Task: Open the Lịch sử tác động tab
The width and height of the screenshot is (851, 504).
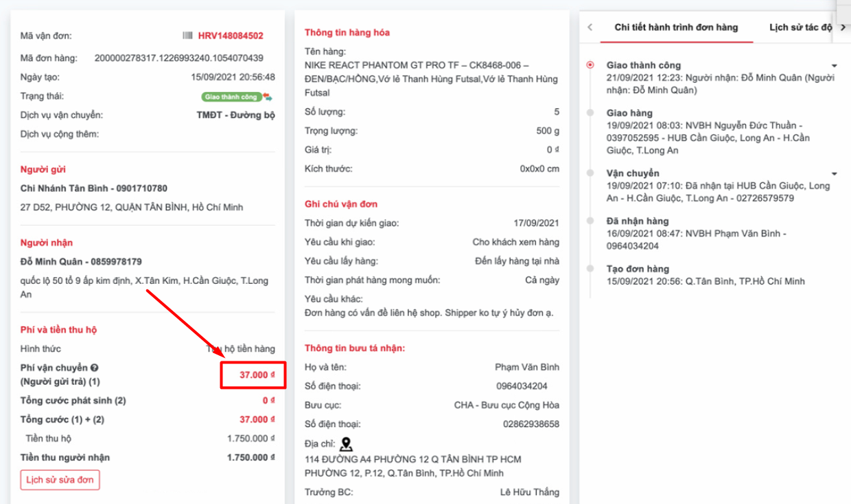Action: [x=800, y=27]
